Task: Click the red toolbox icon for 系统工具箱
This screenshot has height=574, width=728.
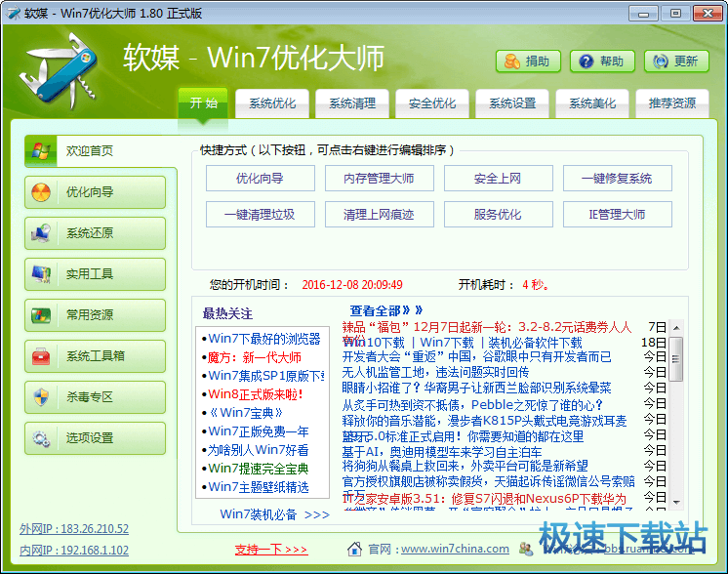Action: 41,355
